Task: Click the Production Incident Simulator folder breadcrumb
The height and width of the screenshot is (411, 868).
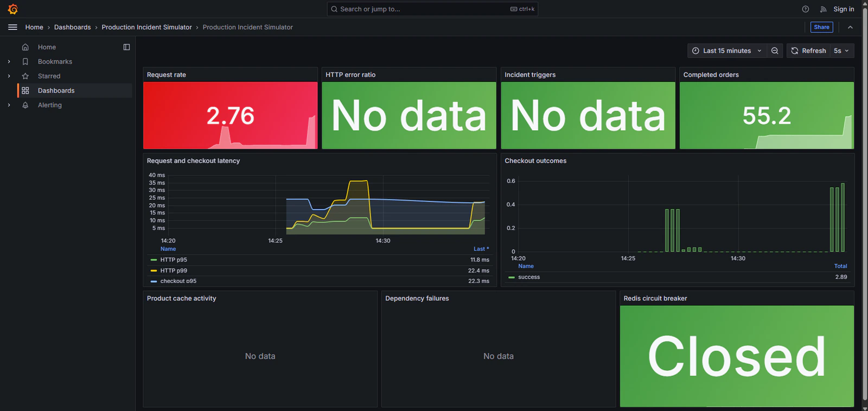Action: point(146,27)
